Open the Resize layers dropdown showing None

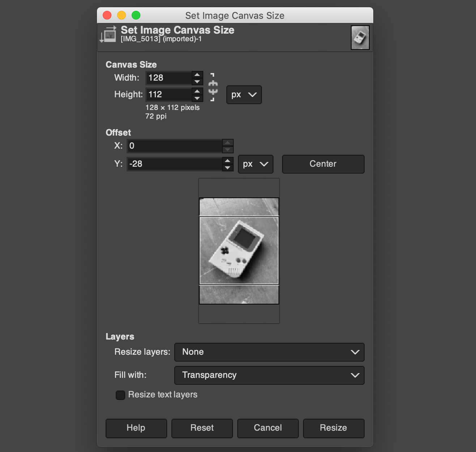[269, 352]
